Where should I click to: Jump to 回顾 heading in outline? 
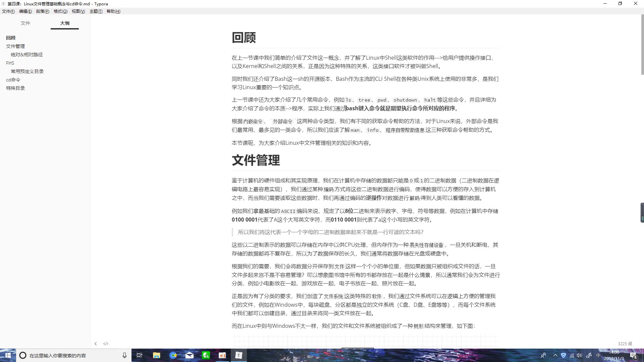(11, 38)
